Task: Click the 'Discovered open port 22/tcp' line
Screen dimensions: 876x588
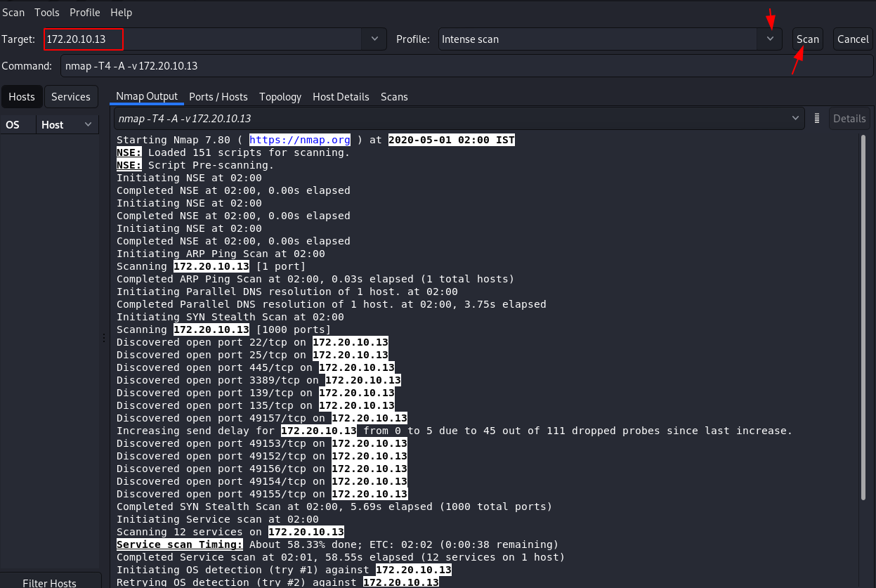Action: (253, 343)
